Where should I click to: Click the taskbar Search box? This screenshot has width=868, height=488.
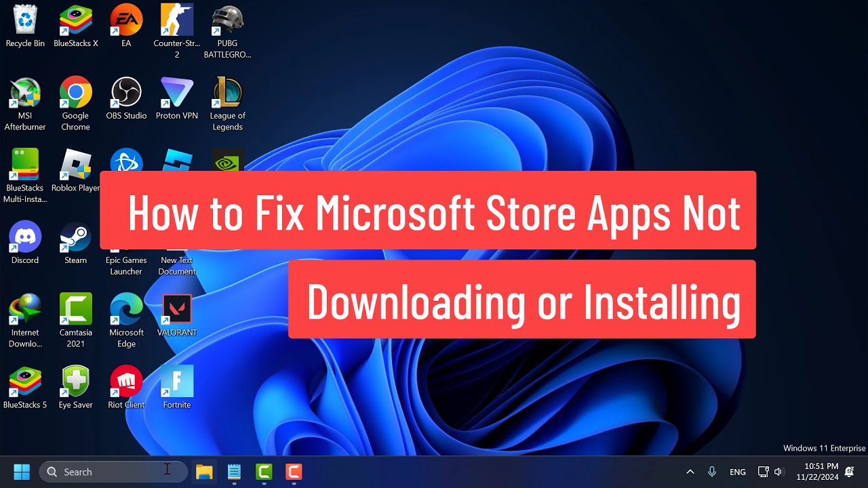pos(113,472)
